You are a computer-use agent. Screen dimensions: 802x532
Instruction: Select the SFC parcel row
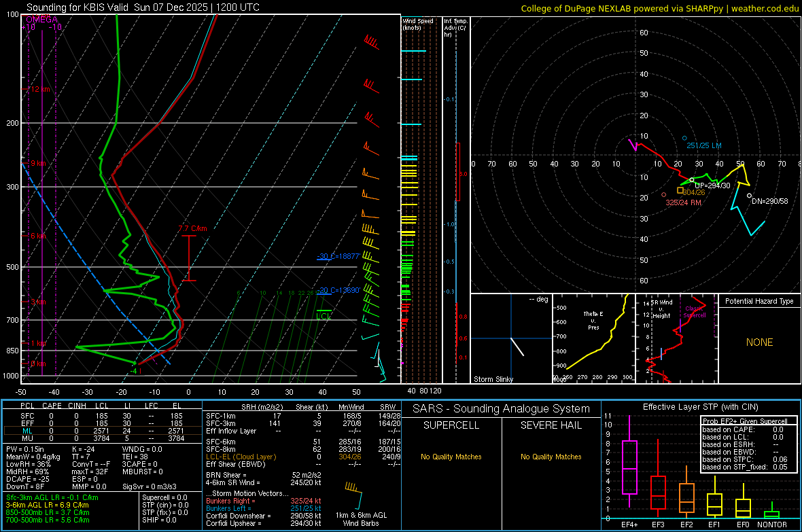pos(101,416)
